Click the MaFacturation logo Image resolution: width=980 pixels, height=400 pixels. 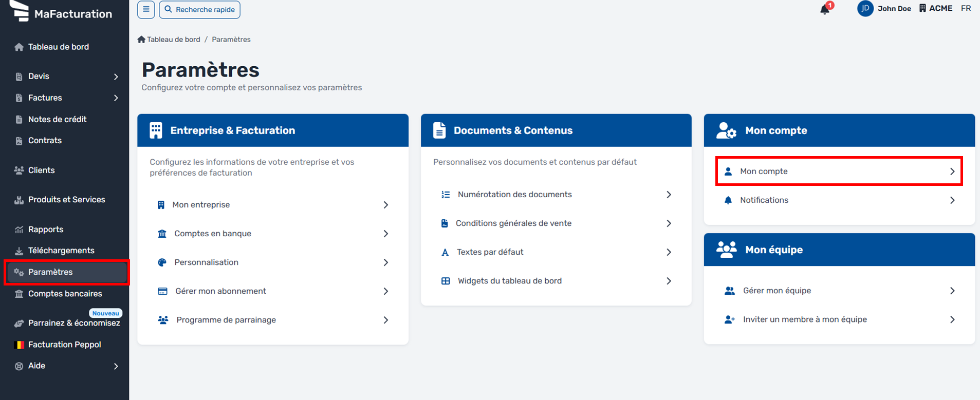point(61,12)
